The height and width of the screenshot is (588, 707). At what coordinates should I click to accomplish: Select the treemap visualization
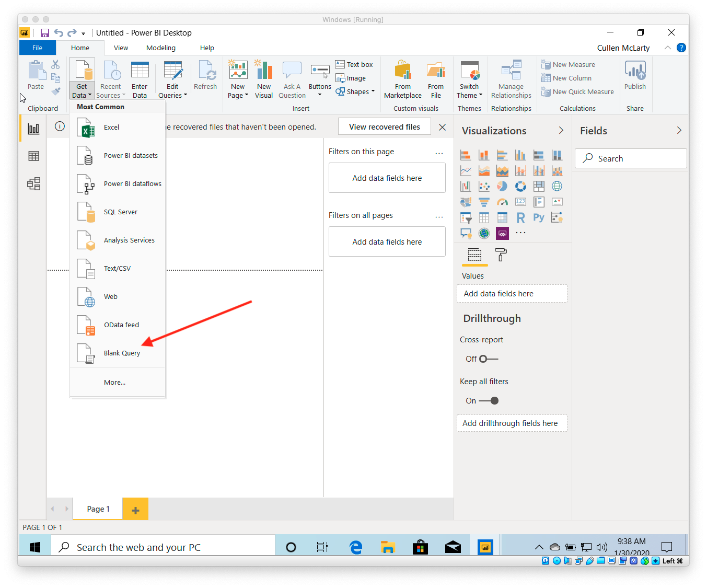point(539,186)
